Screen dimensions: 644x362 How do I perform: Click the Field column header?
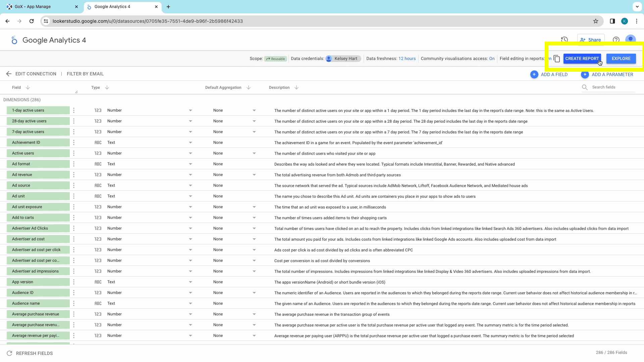tap(16, 87)
